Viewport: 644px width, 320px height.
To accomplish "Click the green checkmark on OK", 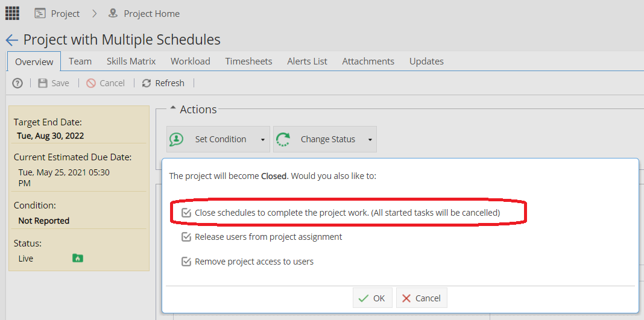I will tap(364, 298).
